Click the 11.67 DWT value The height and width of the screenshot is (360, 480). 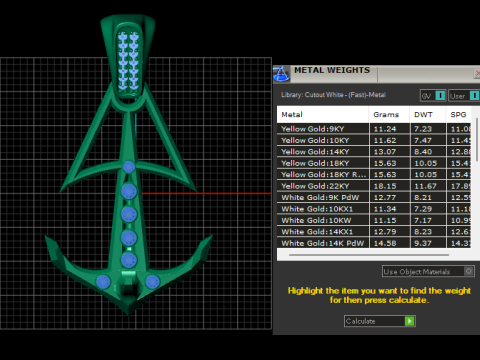pos(425,186)
